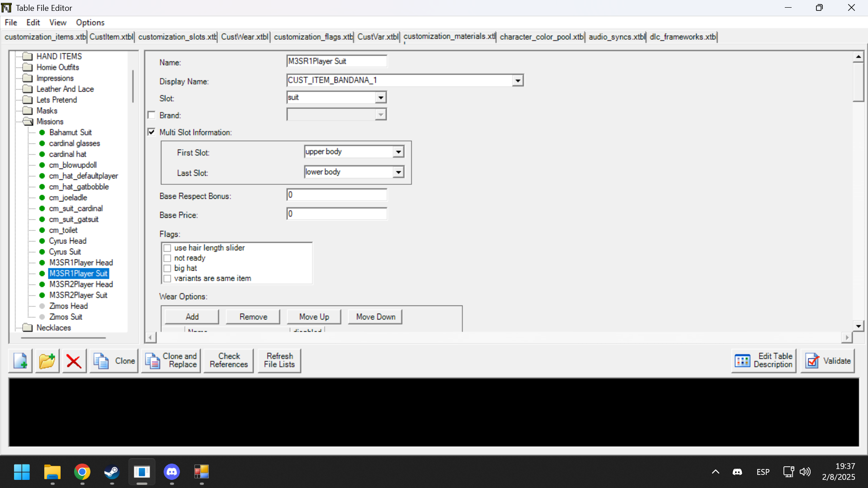Screen dimensions: 868x488
Task: Click the open folder icon button
Action: coord(47,361)
